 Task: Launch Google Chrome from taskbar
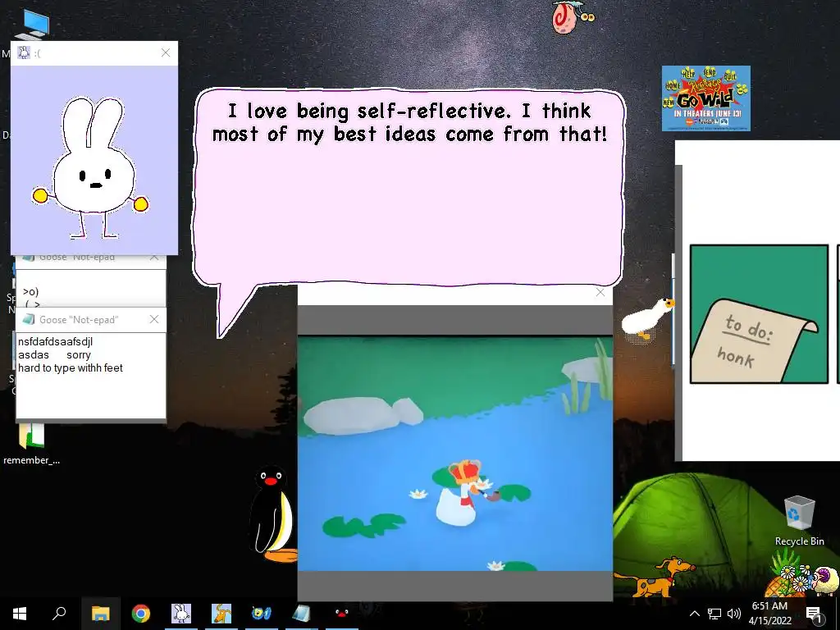[x=141, y=614]
